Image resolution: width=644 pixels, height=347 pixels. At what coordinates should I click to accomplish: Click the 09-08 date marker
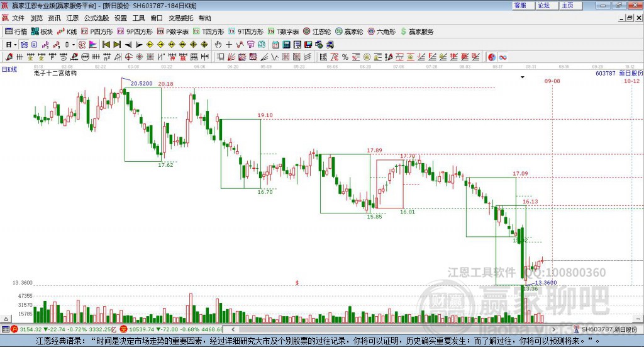point(552,81)
